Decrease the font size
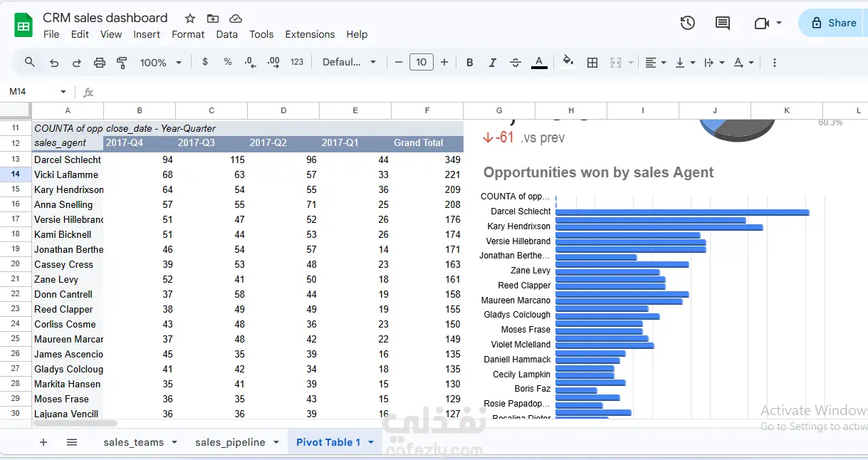 (399, 63)
